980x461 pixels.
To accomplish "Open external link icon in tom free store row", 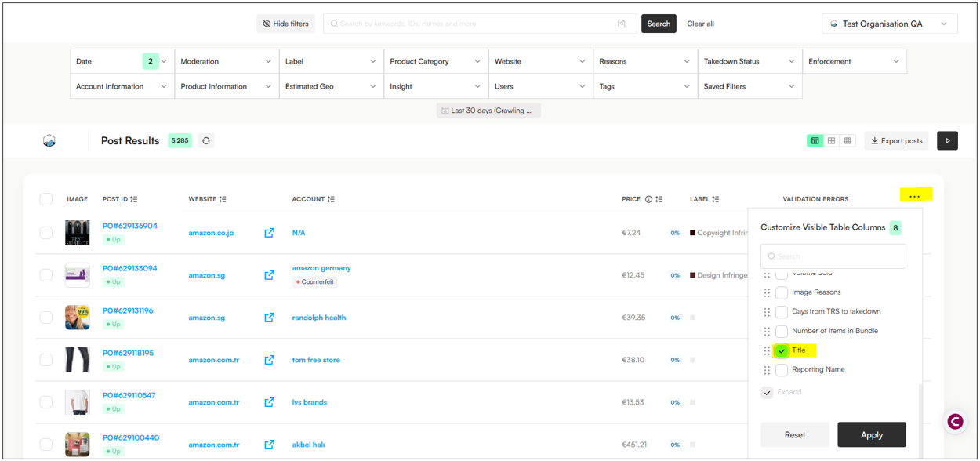I will tap(270, 360).
